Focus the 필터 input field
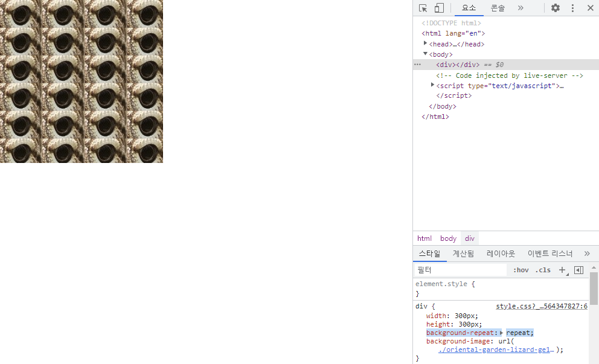The image size is (599, 364). [460, 270]
